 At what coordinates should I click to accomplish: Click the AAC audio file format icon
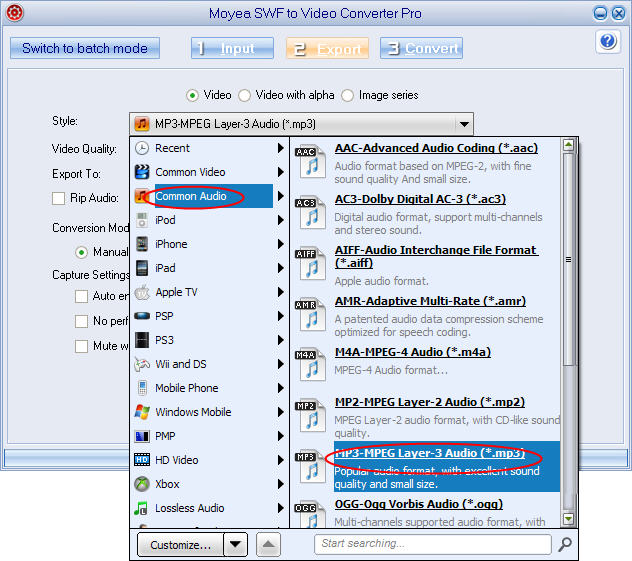[310, 162]
